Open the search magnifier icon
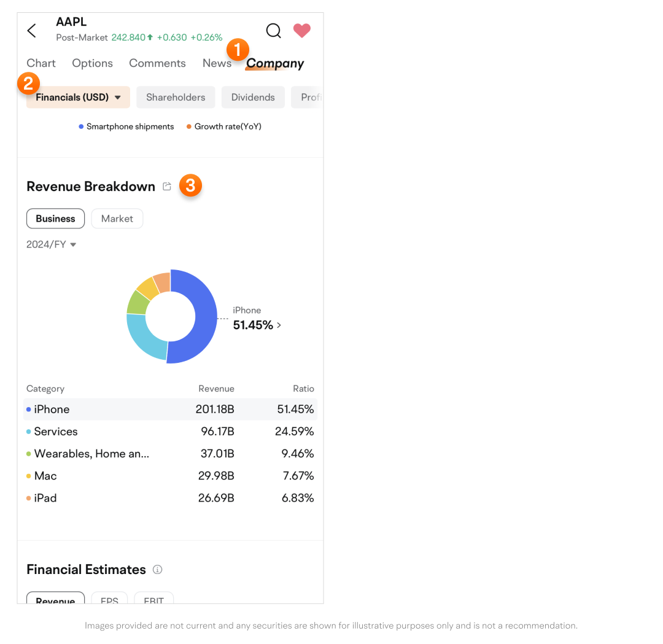Image resolution: width=663 pixels, height=644 pixels. [x=273, y=31]
